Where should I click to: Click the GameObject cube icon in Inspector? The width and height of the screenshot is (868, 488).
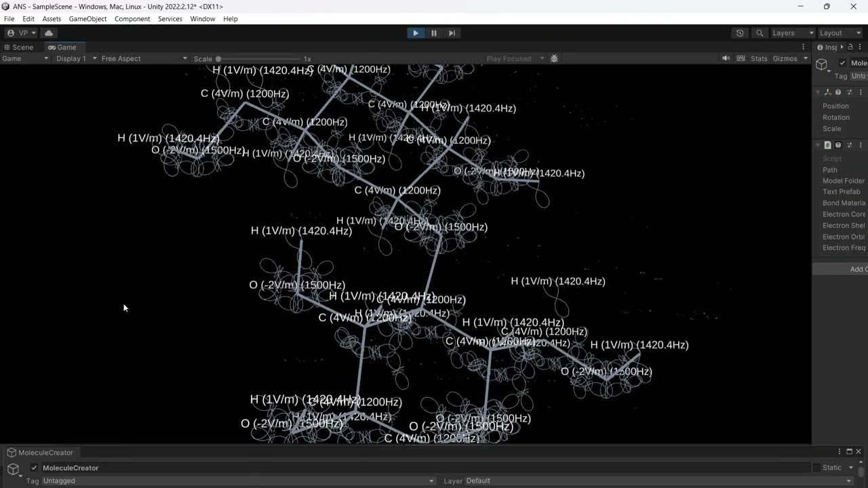(x=822, y=64)
